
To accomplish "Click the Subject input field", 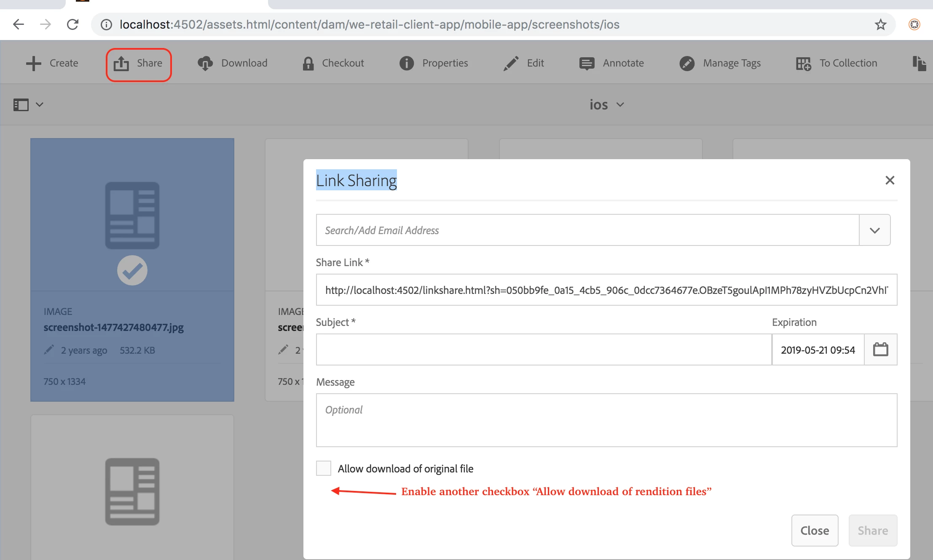I will point(544,349).
